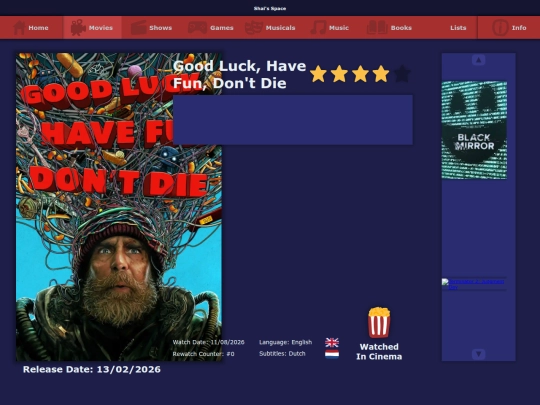Open the broken-image link in the sidebar
Viewport: 540px width, 405px height.
tap(474, 284)
